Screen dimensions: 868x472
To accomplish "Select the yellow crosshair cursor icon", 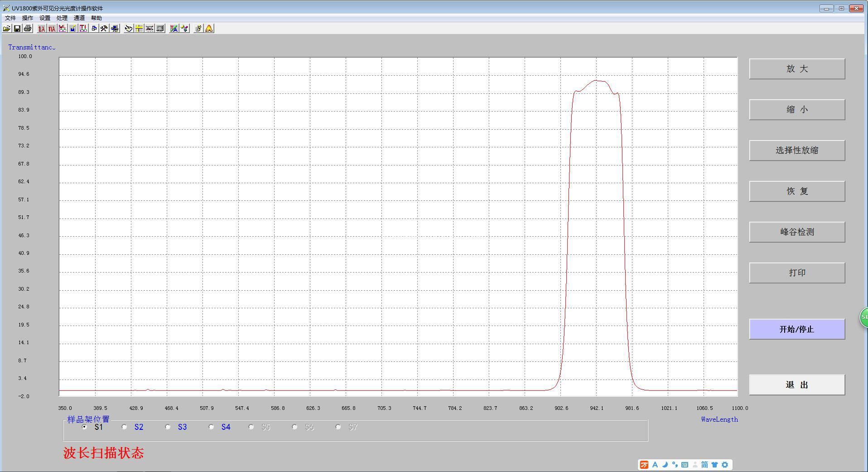I will (x=139, y=29).
